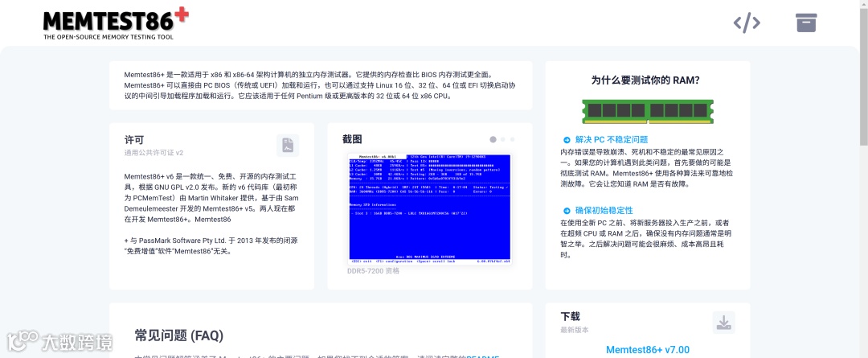This screenshot has height=358, width=868.
Task: Click the 常见问题 (FAQ) heading
Action: 178,335
